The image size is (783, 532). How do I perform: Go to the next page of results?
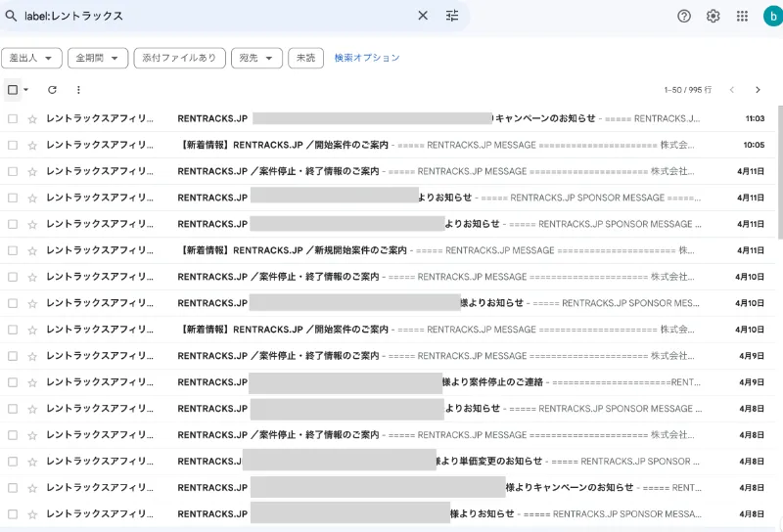coord(758,90)
